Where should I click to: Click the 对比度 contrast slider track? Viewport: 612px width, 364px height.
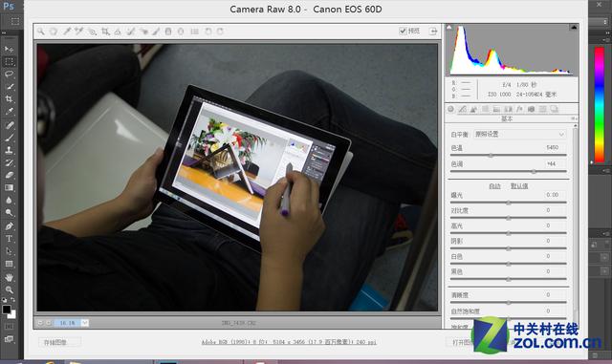click(508, 218)
